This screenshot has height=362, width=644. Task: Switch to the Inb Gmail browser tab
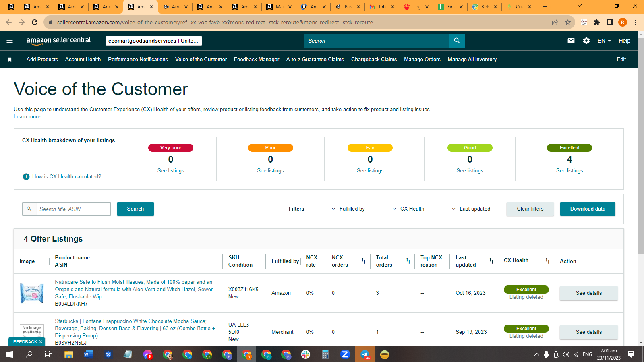pos(382,7)
